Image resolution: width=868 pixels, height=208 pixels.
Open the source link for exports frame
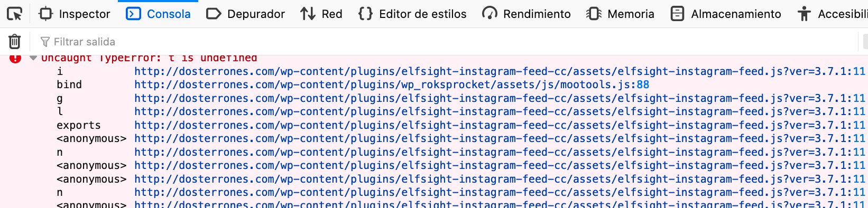coord(500,125)
